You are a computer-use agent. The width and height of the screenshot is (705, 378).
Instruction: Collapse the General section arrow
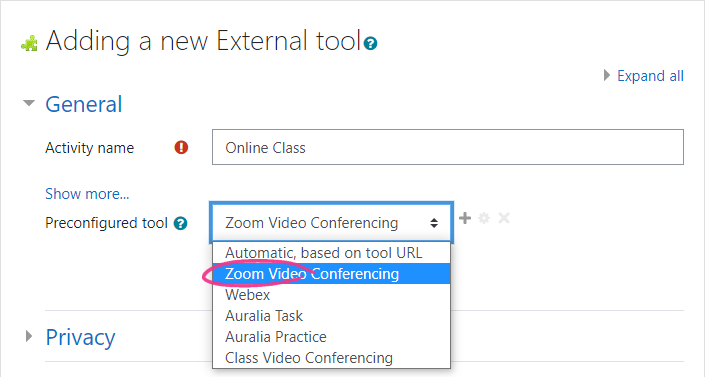(29, 103)
